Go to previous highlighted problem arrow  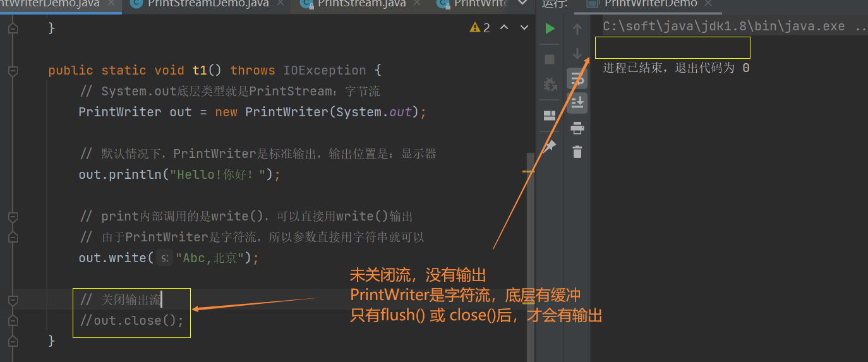[x=504, y=28]
